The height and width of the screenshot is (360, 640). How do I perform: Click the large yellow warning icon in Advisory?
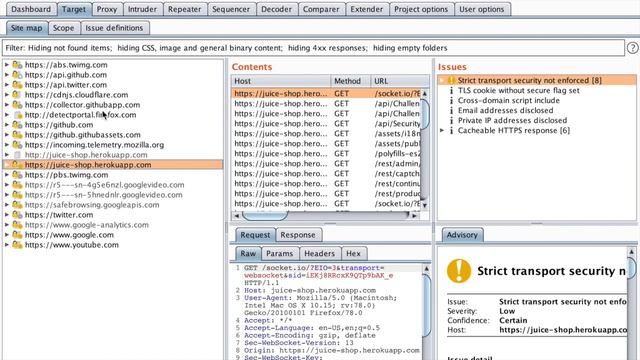459,271
